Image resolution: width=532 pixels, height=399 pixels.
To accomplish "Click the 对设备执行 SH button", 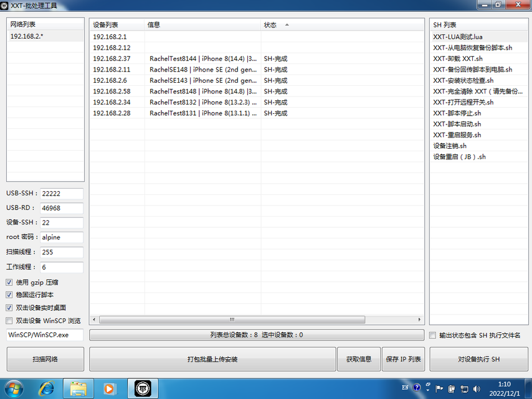I will [478, 359].
